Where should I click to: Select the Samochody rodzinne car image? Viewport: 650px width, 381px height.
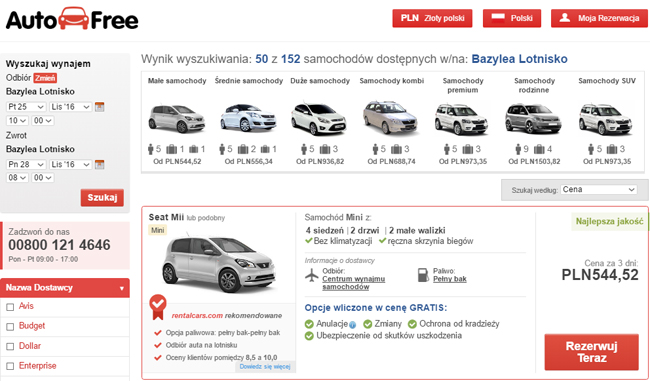(x=534, y=119)
